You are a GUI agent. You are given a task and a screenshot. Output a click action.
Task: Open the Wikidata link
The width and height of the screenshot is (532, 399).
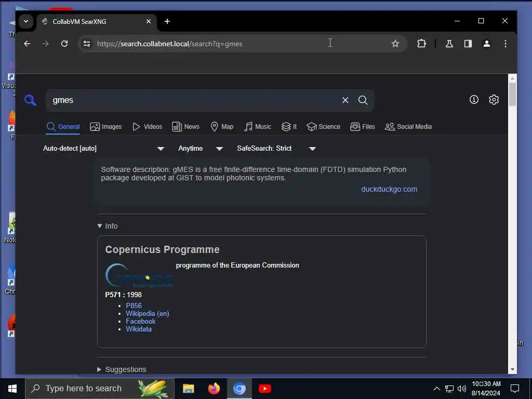click(x=139, y=329)
